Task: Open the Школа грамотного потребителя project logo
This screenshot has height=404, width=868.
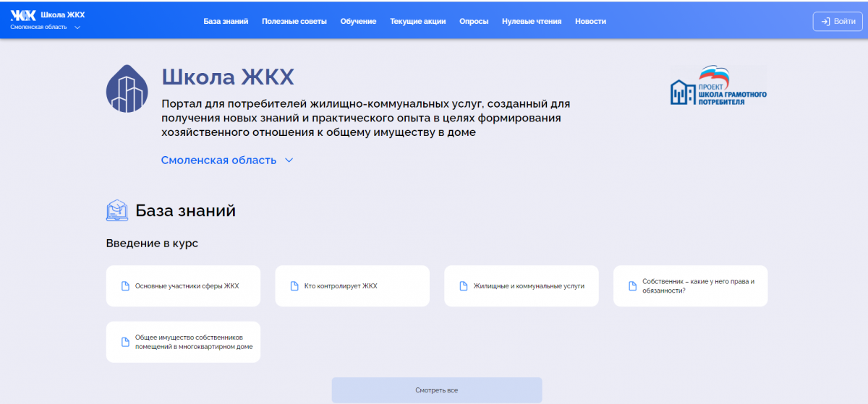Action: click(x=718, y=87)
